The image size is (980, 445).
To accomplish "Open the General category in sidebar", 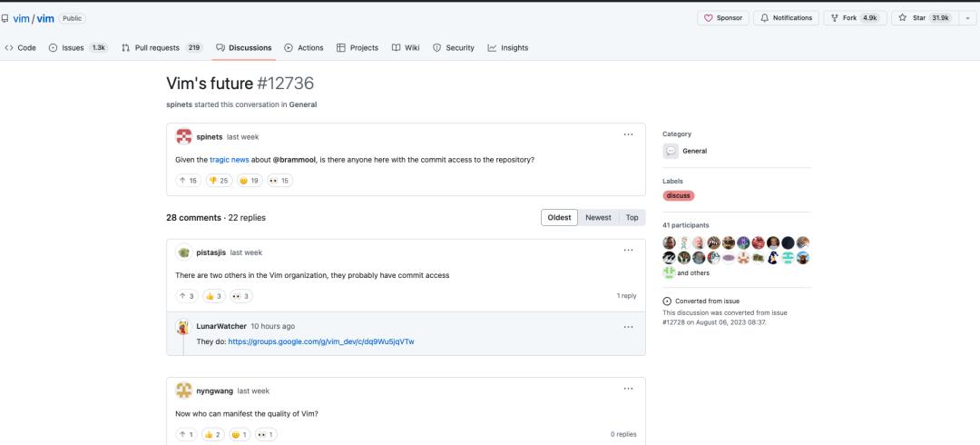I will click(694, 151).
